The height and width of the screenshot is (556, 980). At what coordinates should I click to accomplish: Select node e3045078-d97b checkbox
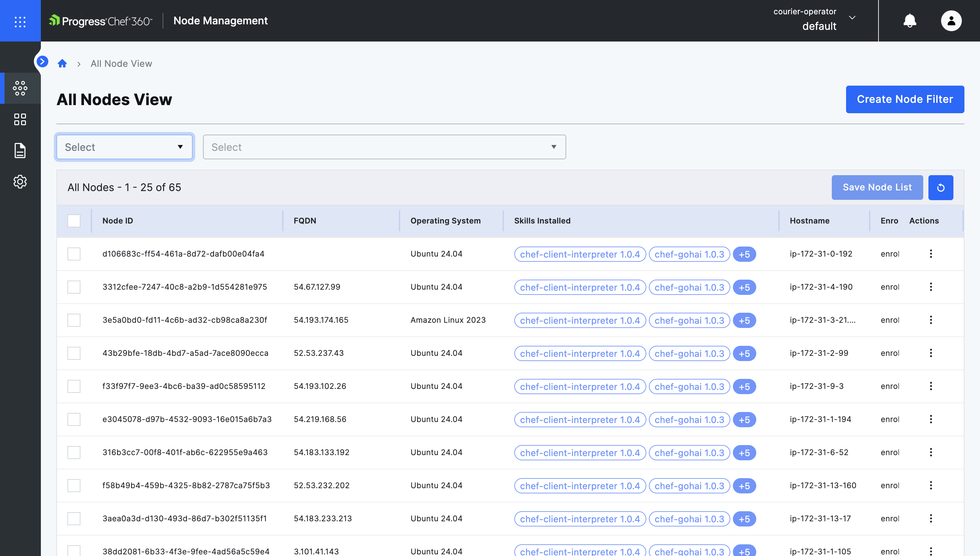74,419
